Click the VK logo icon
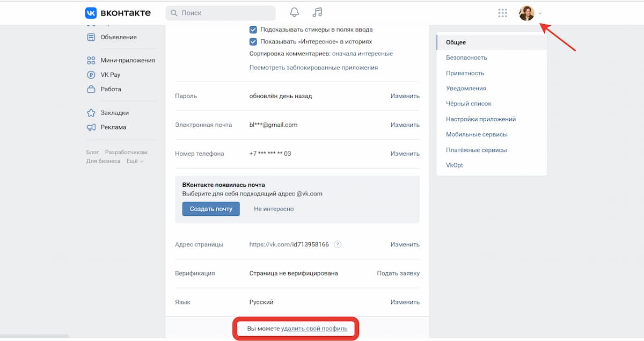This screenshot has width=644, height=341. click(x=91, y=13)
